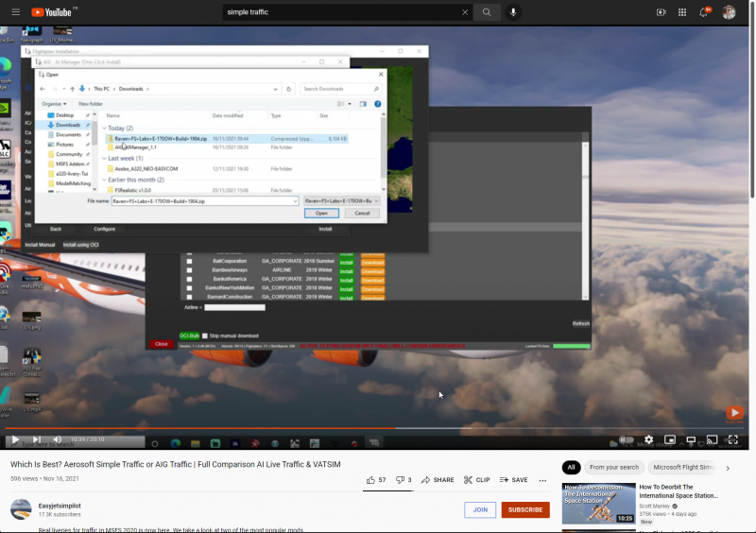Open the player settings gear
The width and height of the screenshot is (756, 533).
coord(649,439)
